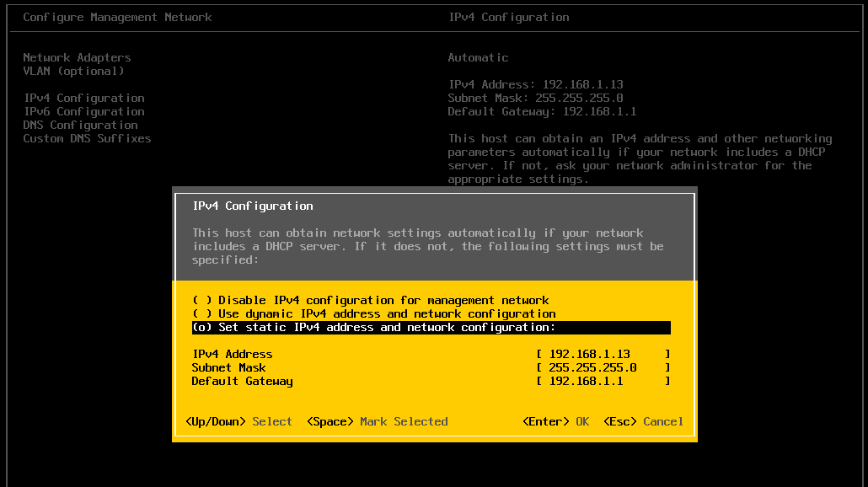This screenshot has height=487, width=868.
Task: Open the VLAN (optional) menu entry
Action: pos(73,71)
